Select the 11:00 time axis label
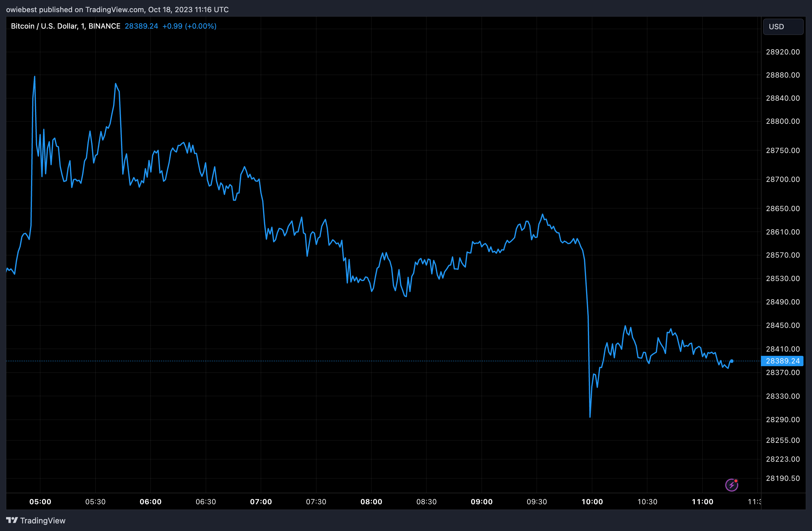Screen dimensions: 812x531 (703, 501)
